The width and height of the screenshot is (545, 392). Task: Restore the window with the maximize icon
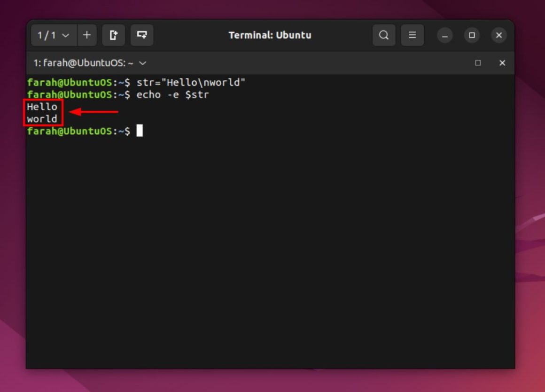(472, 35)
